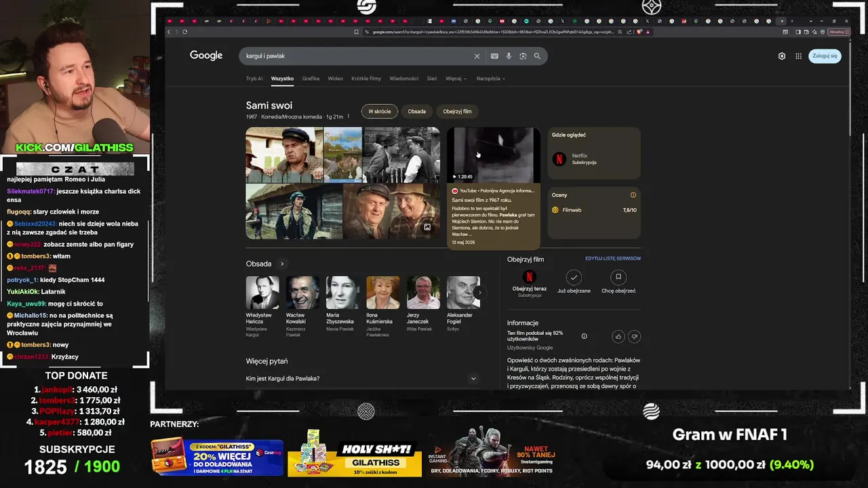The width and height of the screenshot is (868, 488).
Task: Open Aleksander Fogiel cast photo
Action: [x=463, y=292]
